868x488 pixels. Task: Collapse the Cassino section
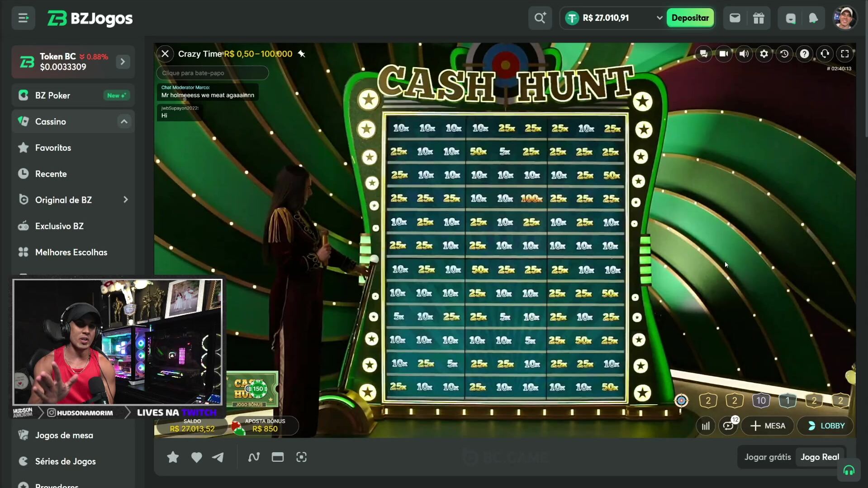click(x=124, y=121)
